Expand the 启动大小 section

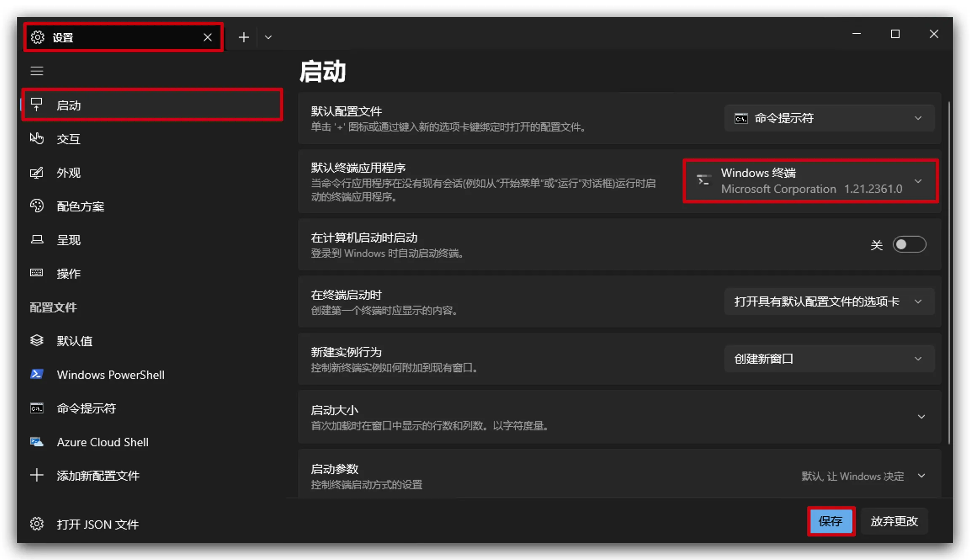pos(620,417)
